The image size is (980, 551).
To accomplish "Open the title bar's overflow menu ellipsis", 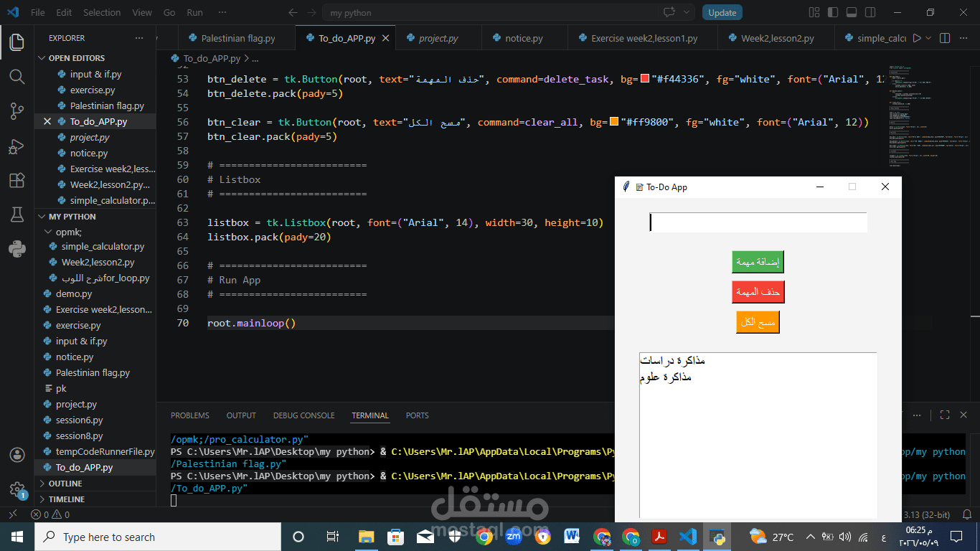I will 222,13.
